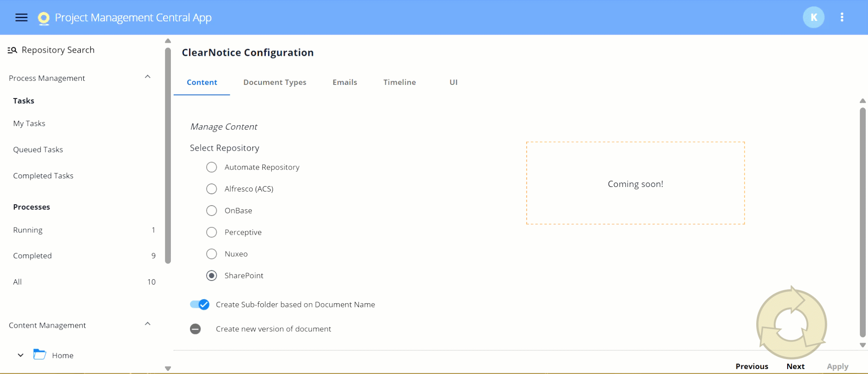Viewport: 868px width, 374px height.
Task: Switch to the Content tab
Action: (202, 82)
